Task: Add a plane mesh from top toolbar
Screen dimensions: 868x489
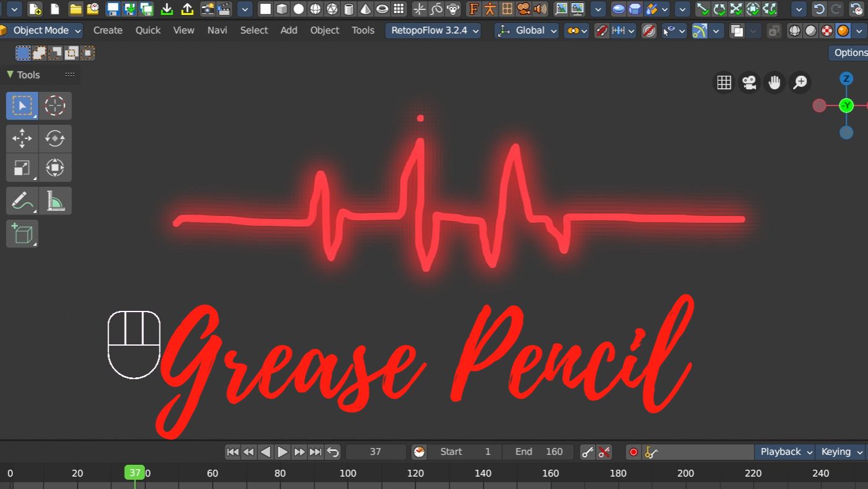Action: coord(265,9)
